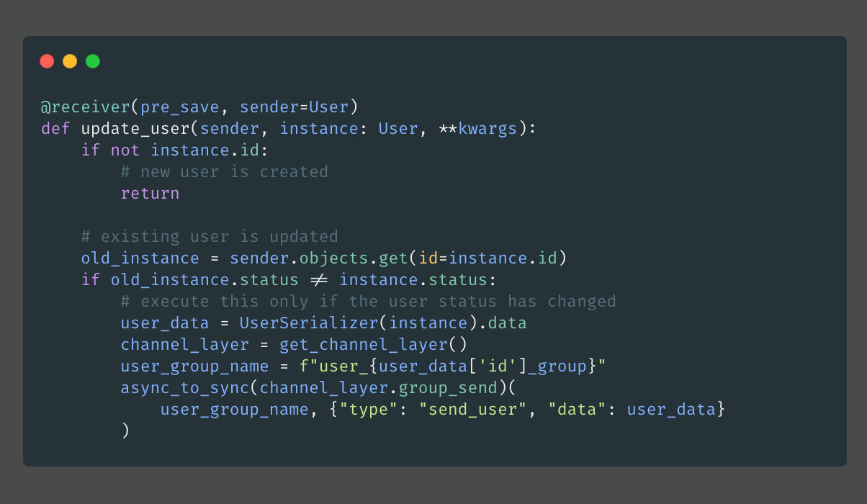Click the red traffic light dot

point(47,61)
